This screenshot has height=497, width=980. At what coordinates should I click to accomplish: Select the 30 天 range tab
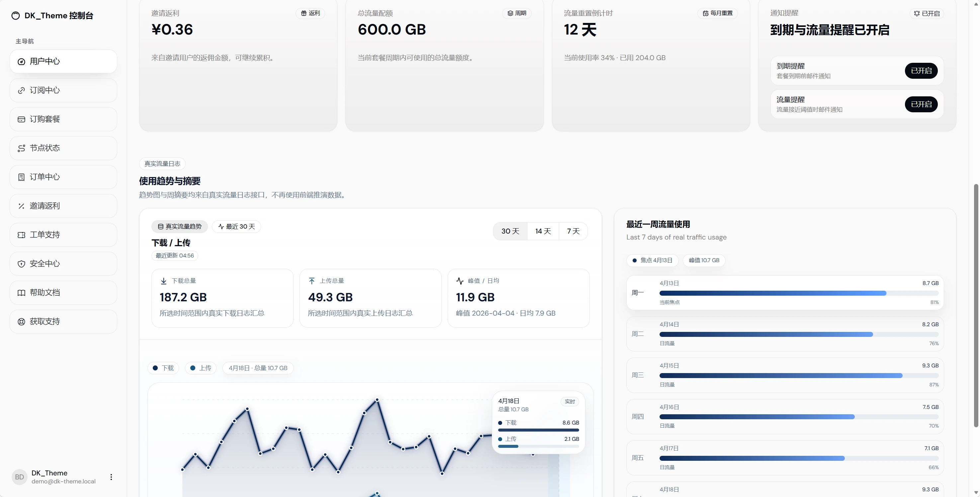pos(510,231)
